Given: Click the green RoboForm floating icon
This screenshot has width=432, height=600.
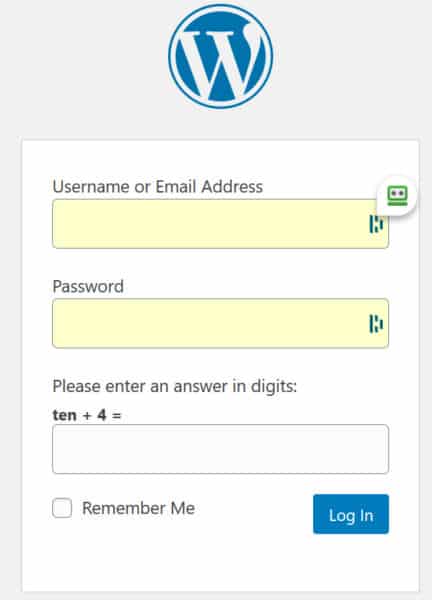Looking at the screenshot, I should pyautogui.click(x=397, y=196).
